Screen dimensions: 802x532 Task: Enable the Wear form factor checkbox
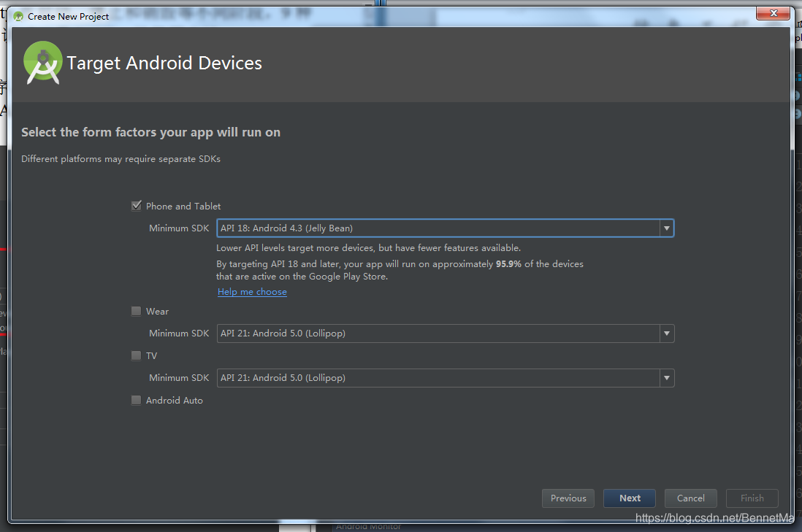pyautogui.click(x=136, y=311)
